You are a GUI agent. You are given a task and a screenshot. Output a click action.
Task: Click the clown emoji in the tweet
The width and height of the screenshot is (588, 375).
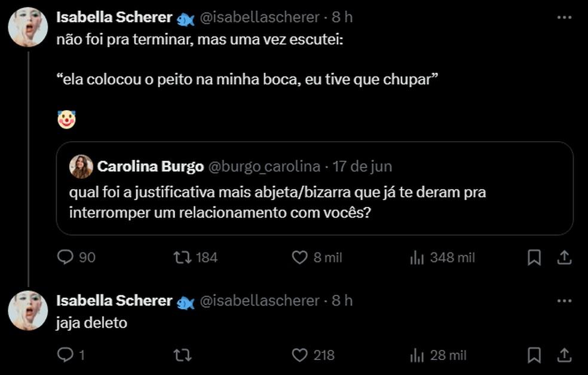(x=66, y=118)
